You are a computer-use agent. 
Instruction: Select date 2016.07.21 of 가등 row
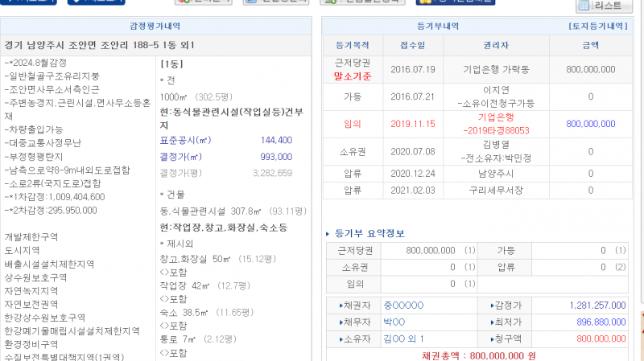click(x=413, y=96)
